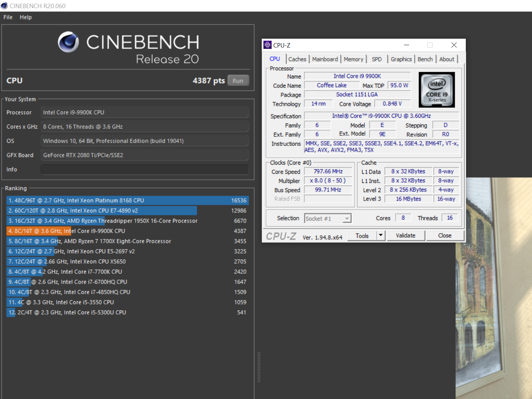Click the CPU-Z window title icon
The image size is (532, 399).
[268, 45]
